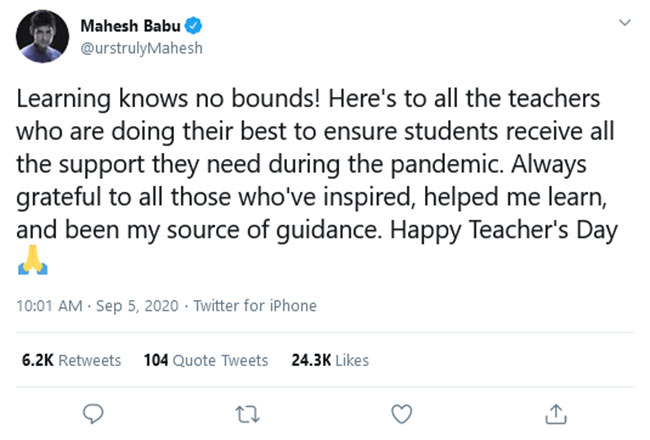
Task: Open the share tweet icon
Action: point(556,413)
